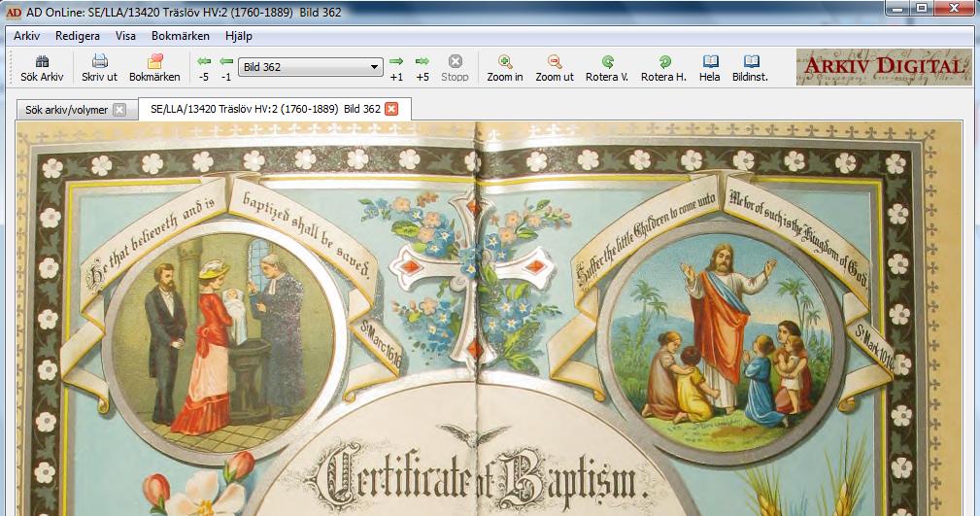Jump forward five images with +5 arrow
This screenshot has width=980, height=516.
click(x=422, y=68)
